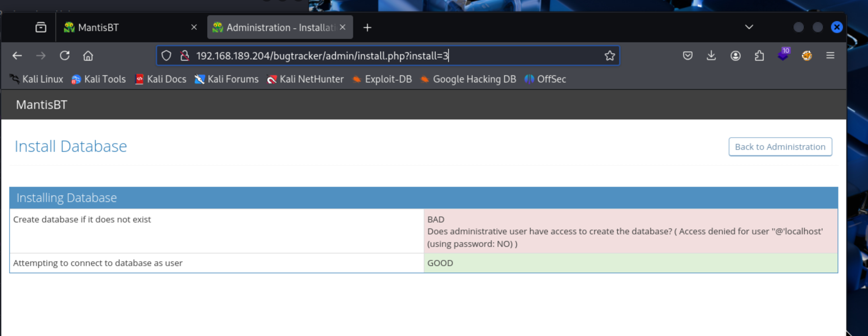This screenshot has width=868, height=336.
Task: Bookmark this page with the star icon
Action: point(610,55)
